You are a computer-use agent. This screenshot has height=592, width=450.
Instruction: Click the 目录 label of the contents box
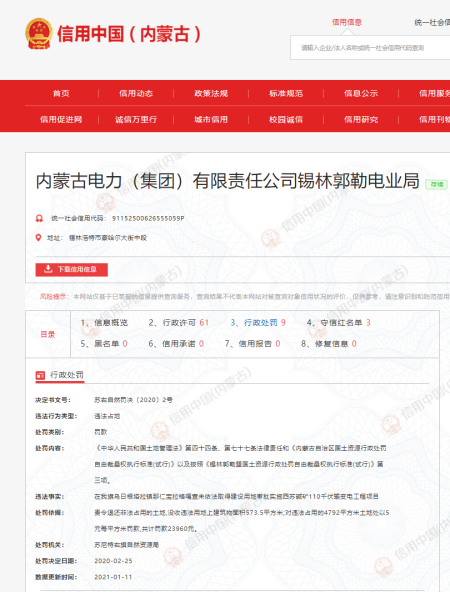tap(48, 334)
